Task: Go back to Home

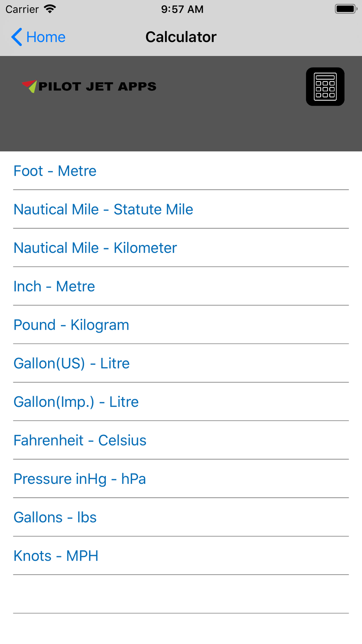Action: tap(38, 37)
